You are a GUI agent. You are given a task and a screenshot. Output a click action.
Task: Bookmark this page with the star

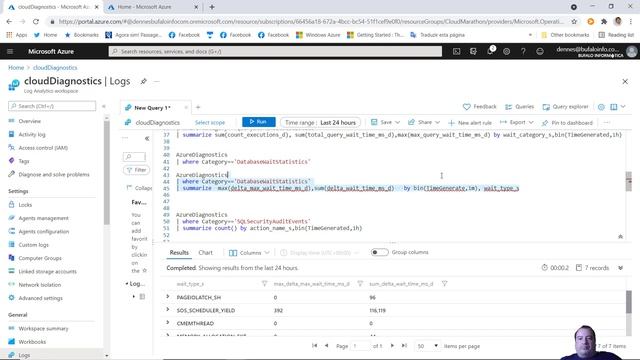coord(574,22)
